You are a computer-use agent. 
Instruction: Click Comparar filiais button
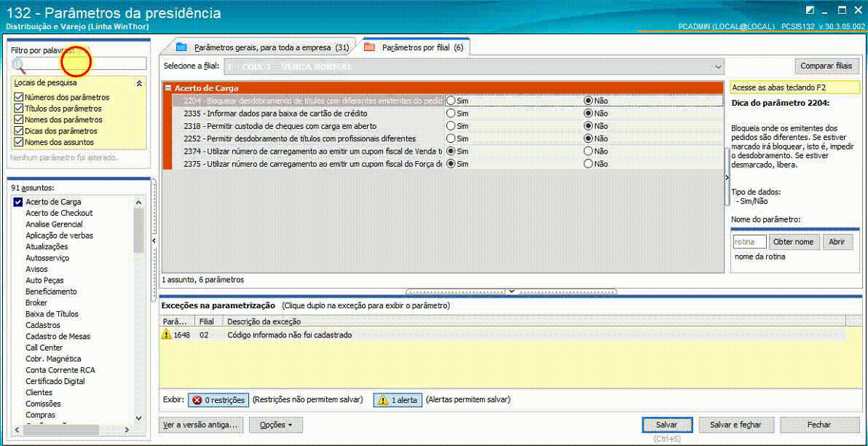click(x=826, y=66)
